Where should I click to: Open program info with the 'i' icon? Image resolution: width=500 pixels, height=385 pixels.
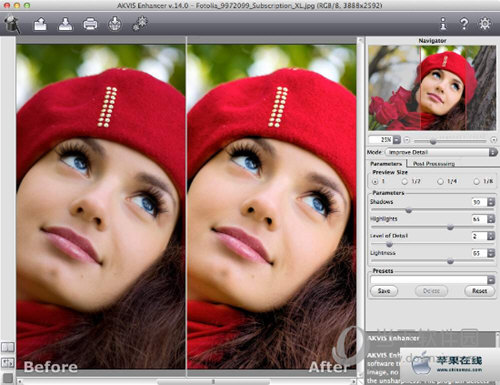443,24
